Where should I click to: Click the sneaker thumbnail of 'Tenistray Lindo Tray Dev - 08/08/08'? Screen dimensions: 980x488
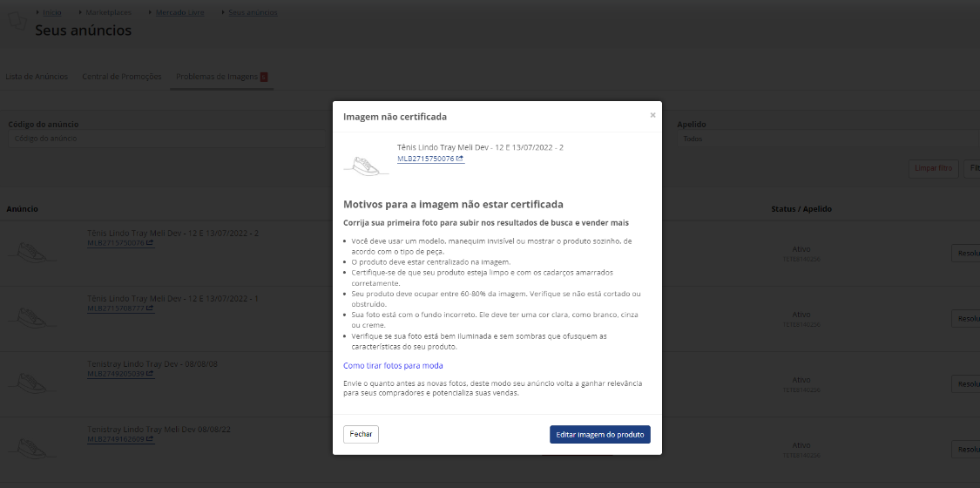pyautogui.click(x=31, y=383)
